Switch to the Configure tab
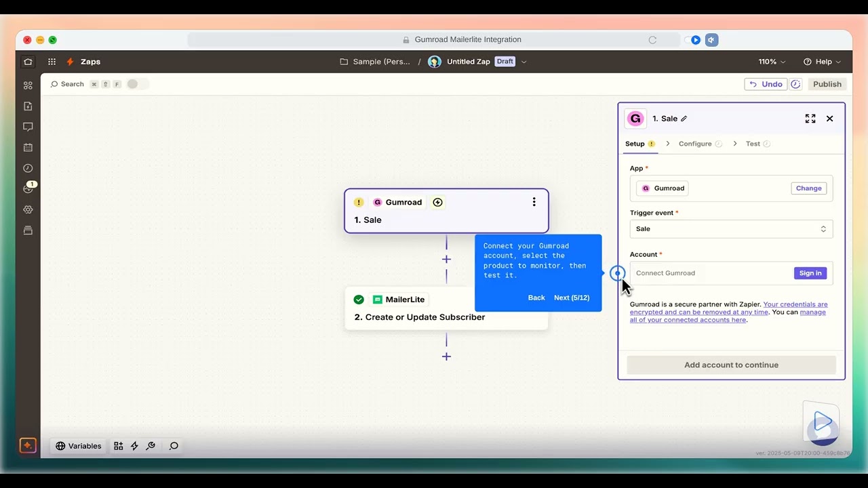Image resolution: width=868 pixels, height=488 pixels. click(x=700, y=144)
